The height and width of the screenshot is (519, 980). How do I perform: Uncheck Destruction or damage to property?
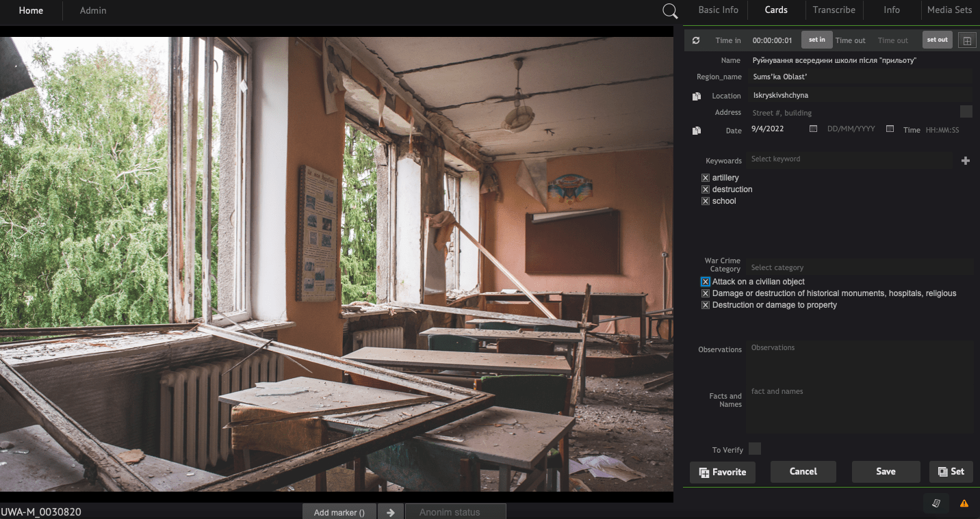coord(706,305)
